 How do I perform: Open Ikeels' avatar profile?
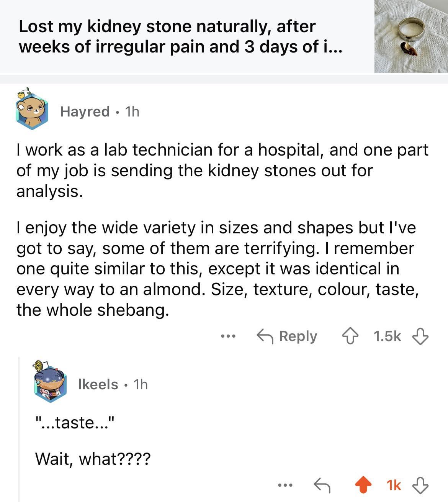(x=50, y=384)
